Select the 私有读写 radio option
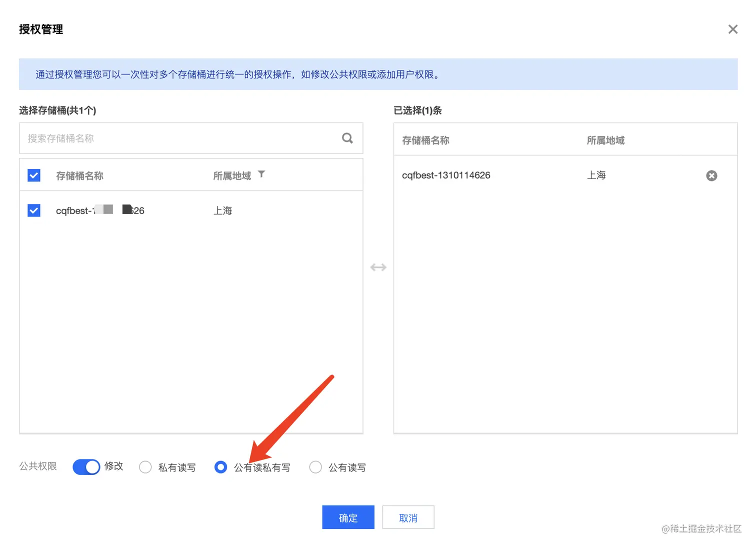The width and height of the screenshot is (756, 548). tap(145, 467)
